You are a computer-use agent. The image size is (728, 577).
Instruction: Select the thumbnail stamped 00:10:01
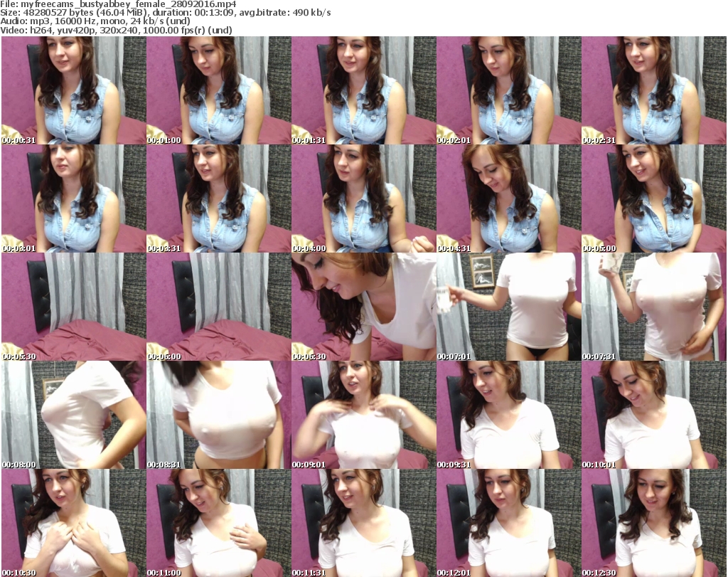pos(654,415)
